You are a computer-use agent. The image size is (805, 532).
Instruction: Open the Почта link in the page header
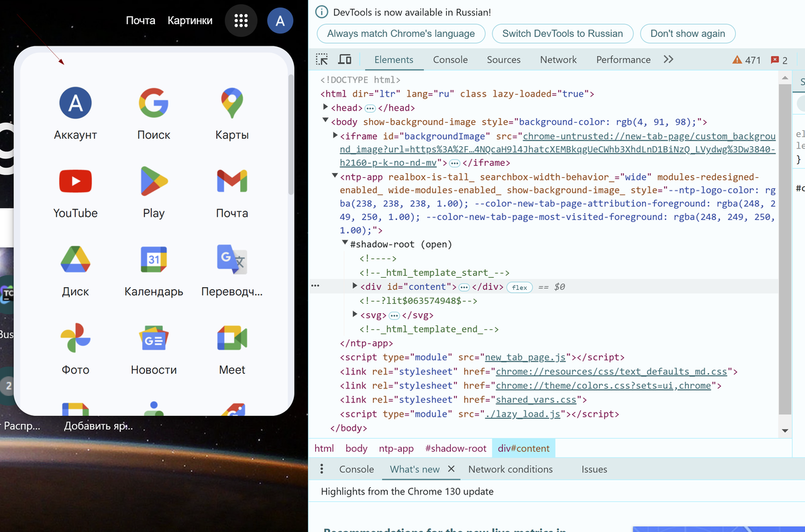[140, 21]
